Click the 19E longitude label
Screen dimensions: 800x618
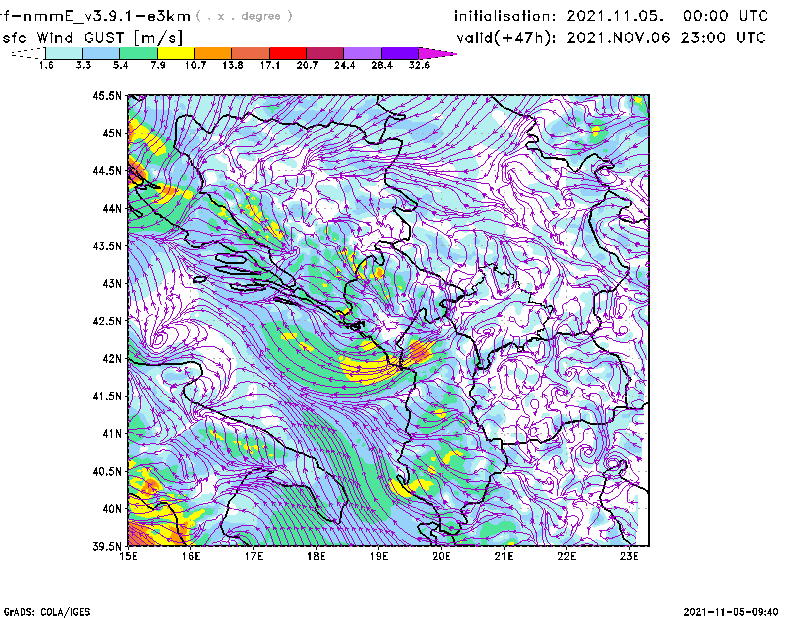[379, 556]
